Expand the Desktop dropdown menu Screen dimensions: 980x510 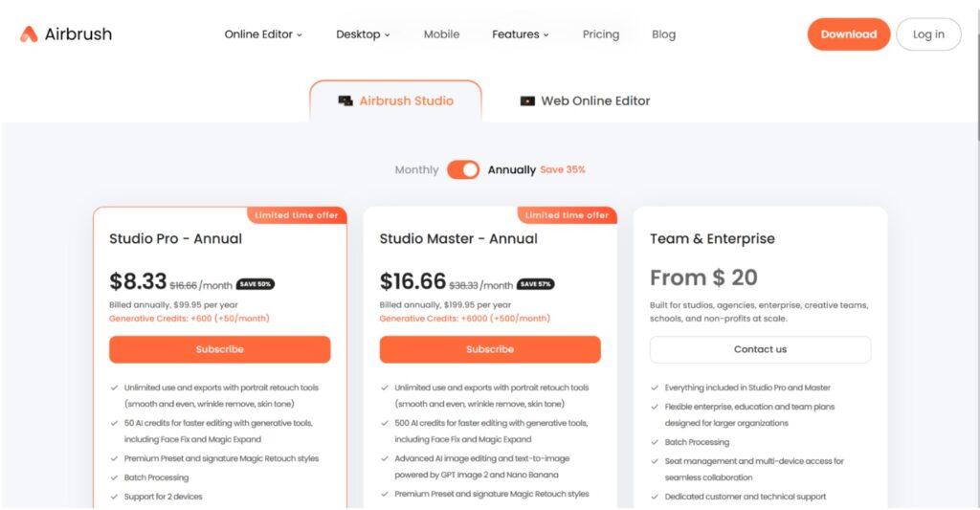point(363,34)
